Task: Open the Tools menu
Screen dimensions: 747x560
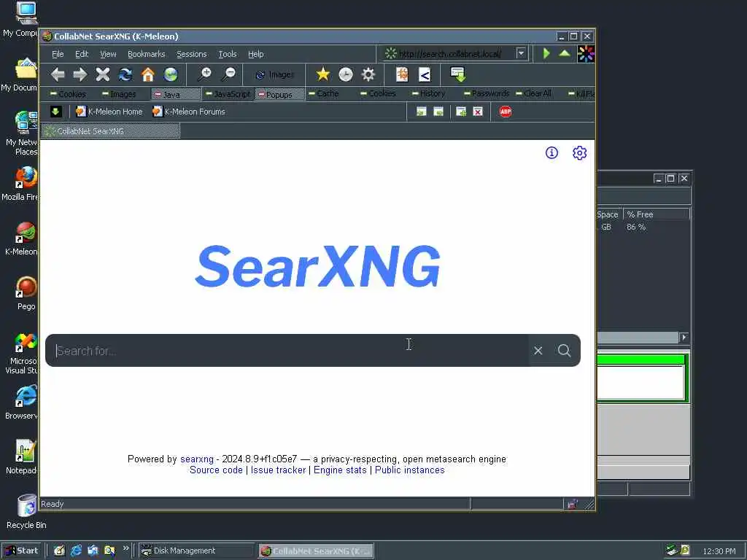Action: coord(228,54)
